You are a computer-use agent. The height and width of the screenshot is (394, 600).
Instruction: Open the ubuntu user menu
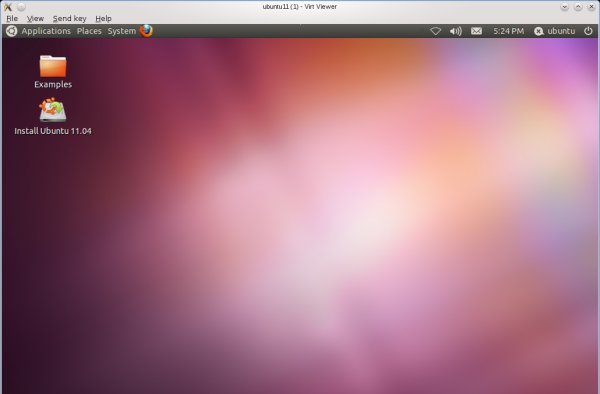click(x=555, y=31)
